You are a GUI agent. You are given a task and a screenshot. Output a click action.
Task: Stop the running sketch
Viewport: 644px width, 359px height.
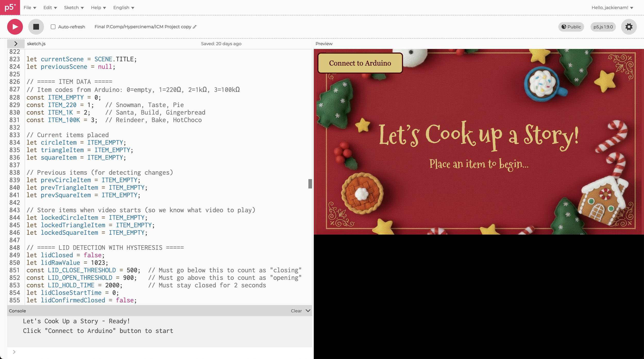pyautogui.click(x=36, y=27)
